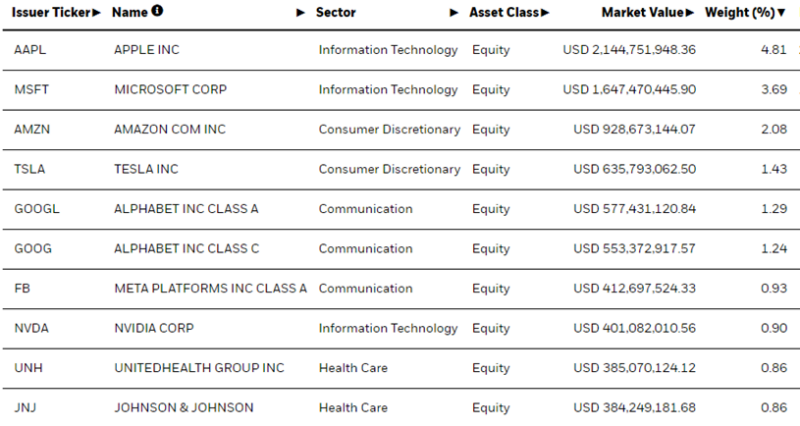Select the Market Value column header
800x426 pixels.
(642, 13)
